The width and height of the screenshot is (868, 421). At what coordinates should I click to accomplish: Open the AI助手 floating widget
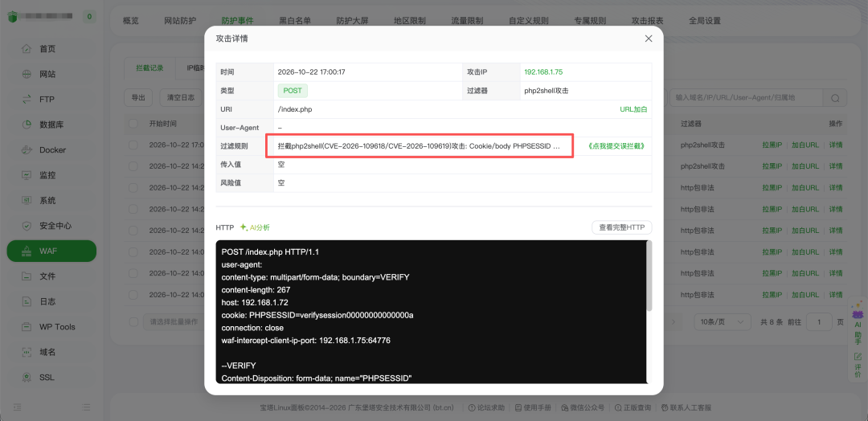tap(858, 324)
